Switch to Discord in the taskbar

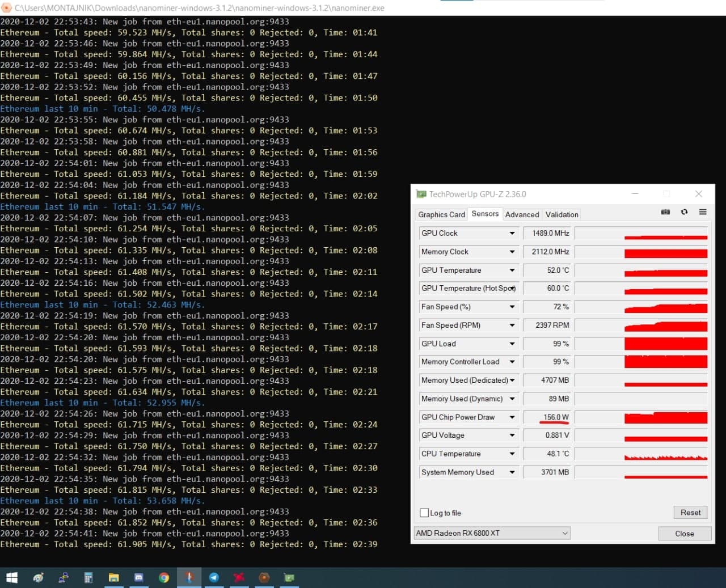[x=138, y=577]
